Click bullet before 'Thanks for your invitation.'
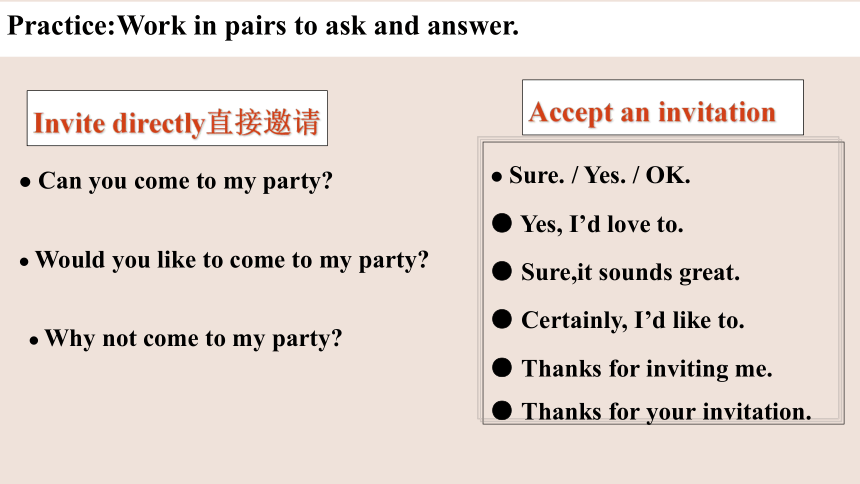Screen dimensions: 860x484 [x=502, y=410]
